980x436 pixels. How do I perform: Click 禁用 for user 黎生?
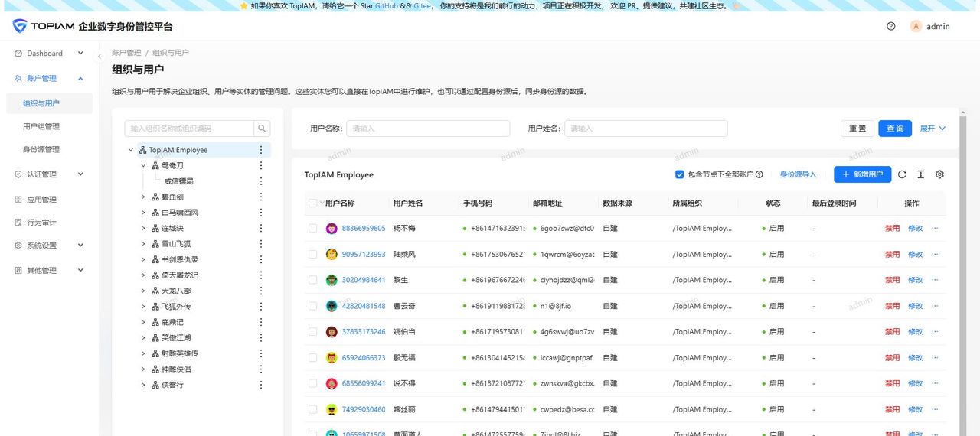pos(893,281)
